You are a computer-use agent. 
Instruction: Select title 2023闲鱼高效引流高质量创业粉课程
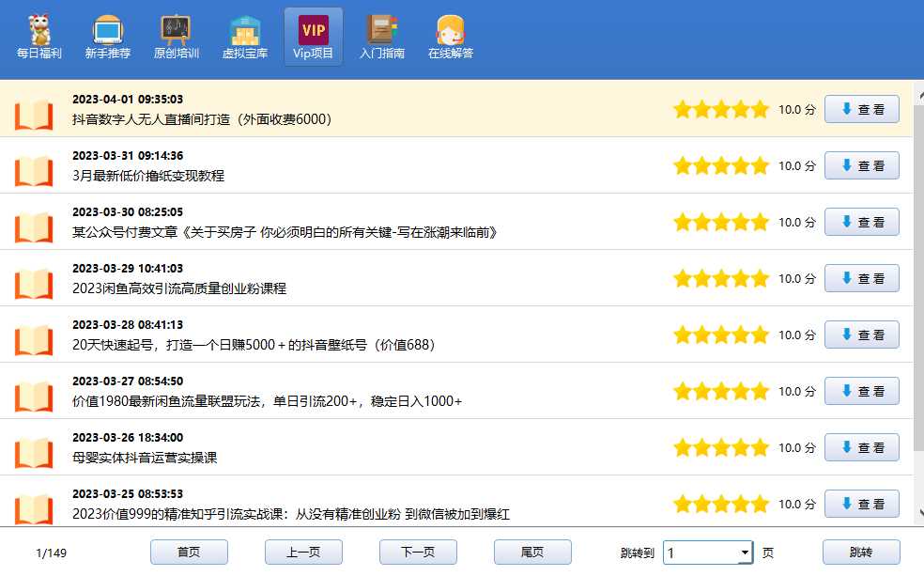(x=179, y=288)
